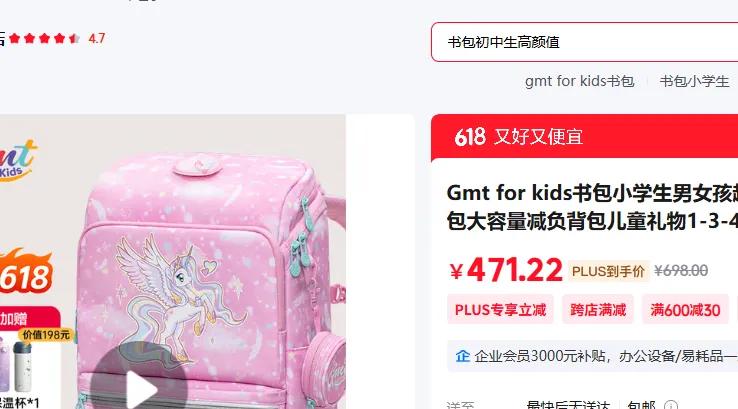Click the 4.7 rating score

(96, 38)
